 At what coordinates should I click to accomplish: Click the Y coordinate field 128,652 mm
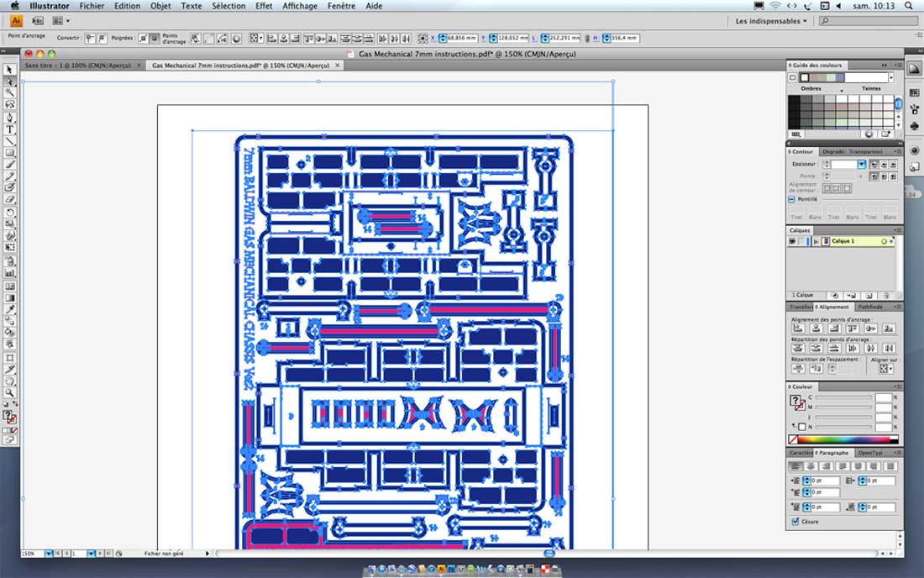(512, 39)
